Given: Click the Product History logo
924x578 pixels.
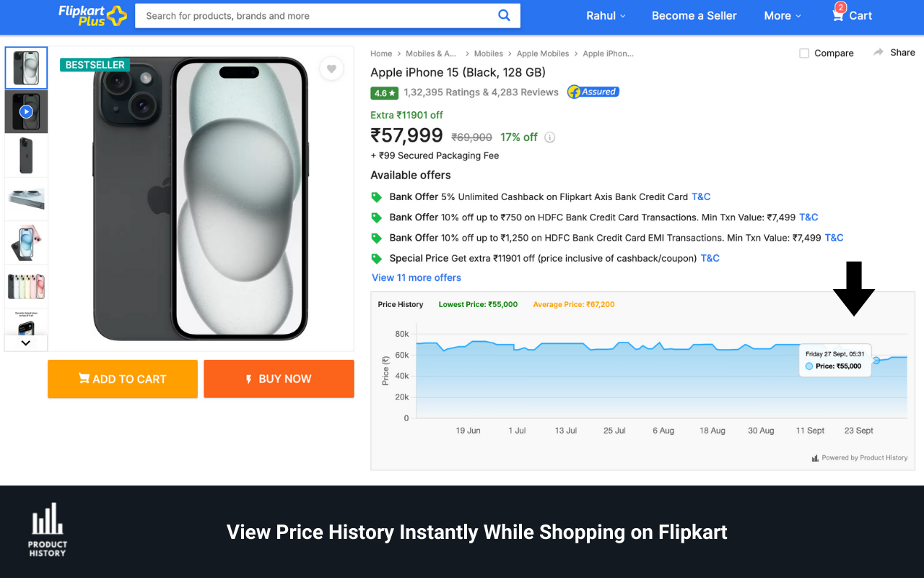Looking at the screenshot, I should (48, 530).
